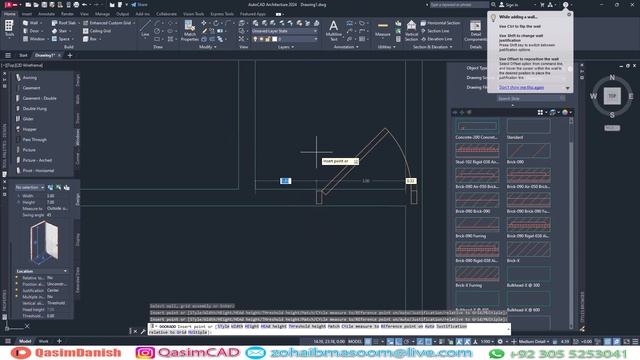Open the Tools palette button
The height and width of the screenshot is (360, 640).
click(9, 30)
